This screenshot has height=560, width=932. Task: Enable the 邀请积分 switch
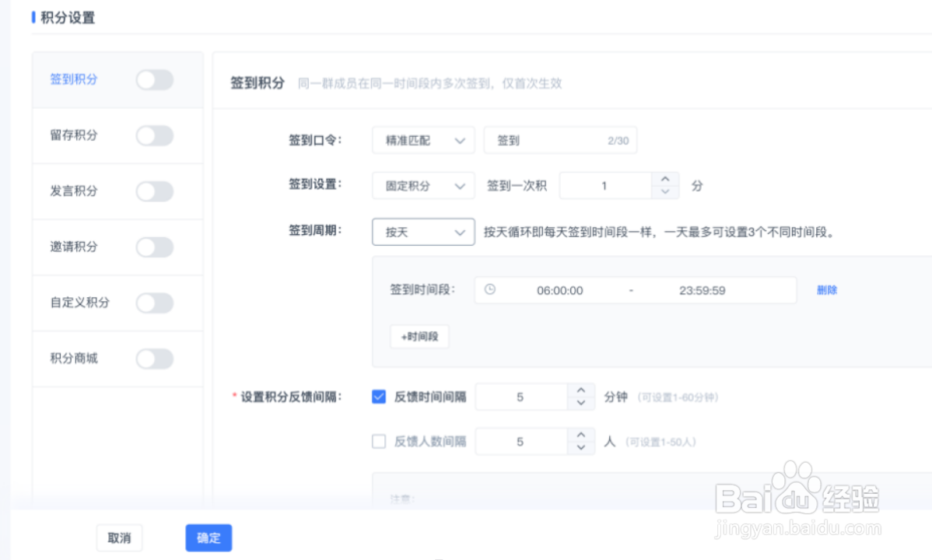(153, 247)
